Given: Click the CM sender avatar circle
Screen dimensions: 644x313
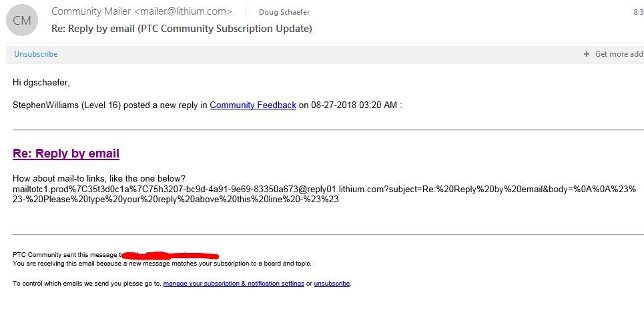Looking at the screenshot, I should (x=22, y=21).
